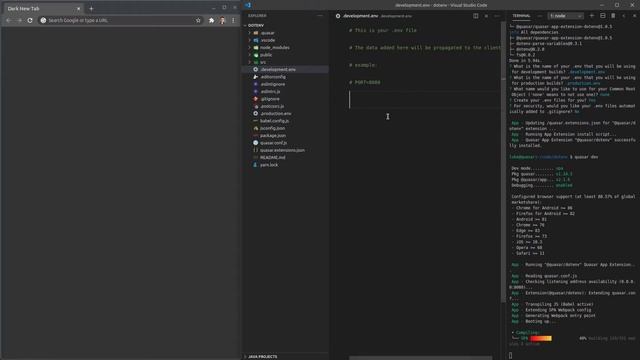The width and height of the screenshot is (640, 360).
Task: Expand the .quasar folder
Action: 267,33
